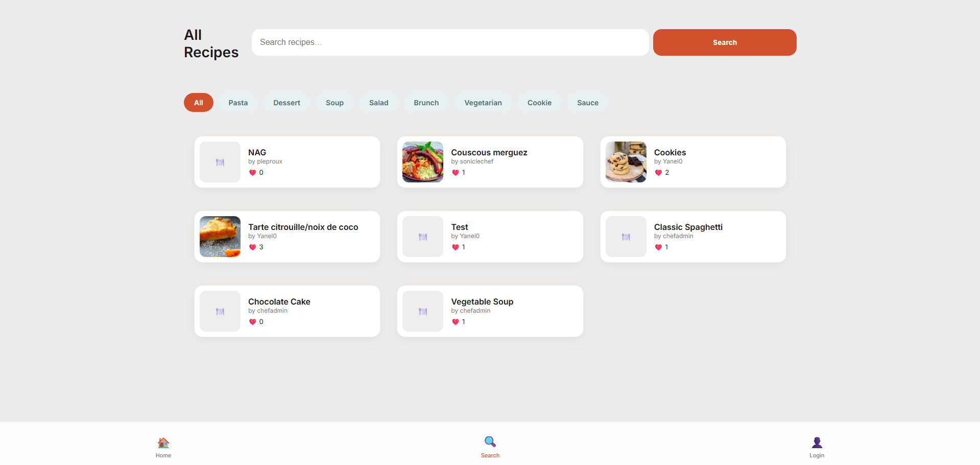
Task: Click the Home house icon
Action: click(x=163, y=443)
